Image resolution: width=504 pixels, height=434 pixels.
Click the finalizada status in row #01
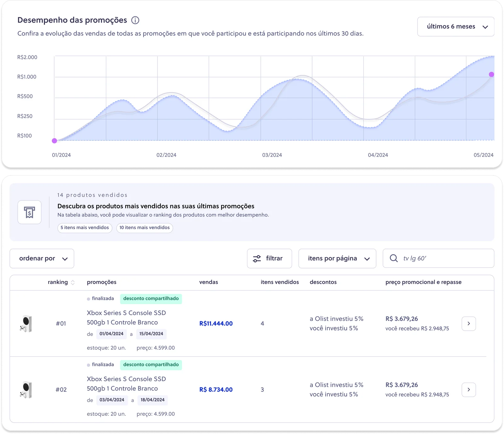tap(100, 298)
